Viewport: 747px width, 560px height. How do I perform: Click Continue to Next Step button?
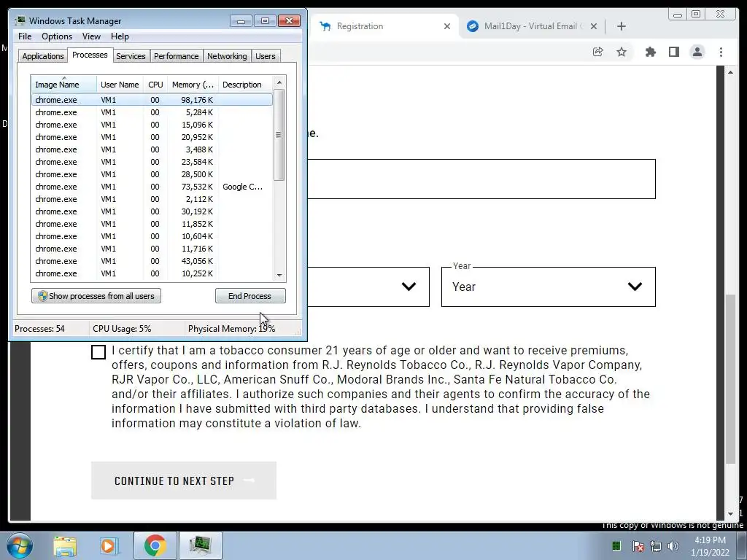tap(184, 481)
